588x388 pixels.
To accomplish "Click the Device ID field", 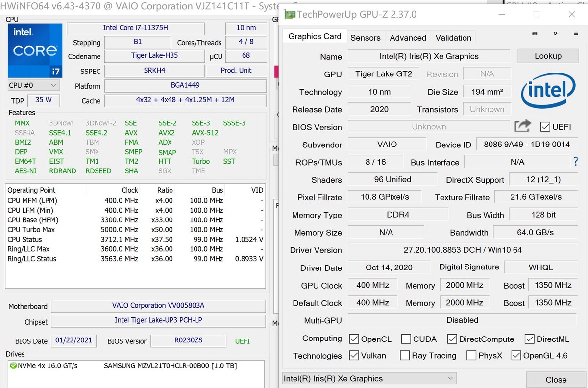I will coord(527,145).
